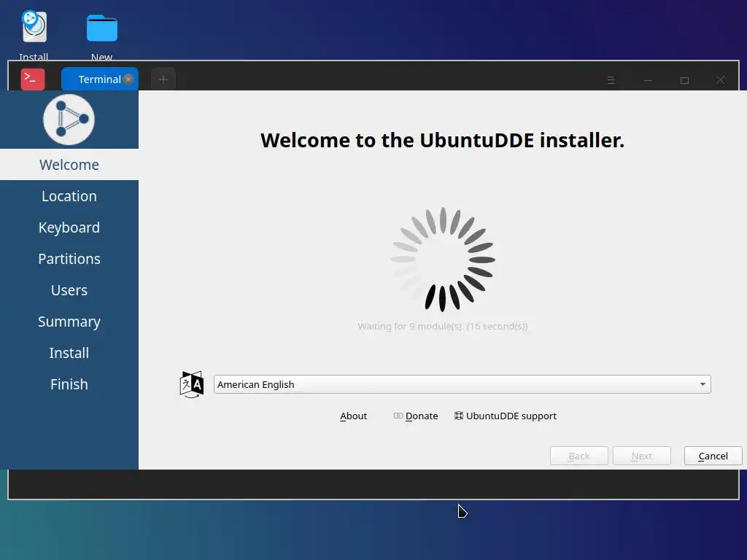
Task: Select the Terminal tab
Action: click(99, 79)
